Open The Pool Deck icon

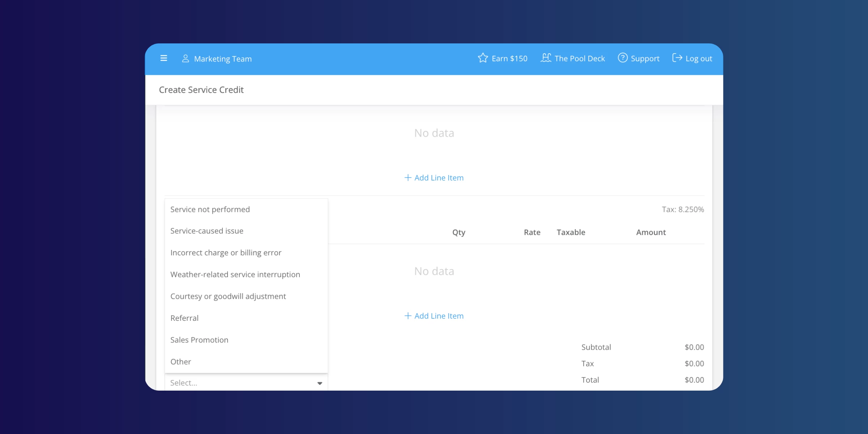pyautogui.click(x=546, y=58)
